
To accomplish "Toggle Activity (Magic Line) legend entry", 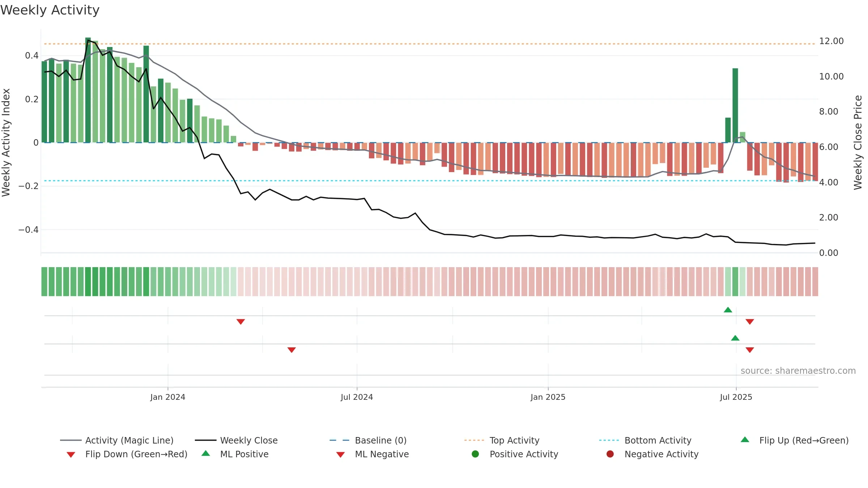I will click(117, 440).
